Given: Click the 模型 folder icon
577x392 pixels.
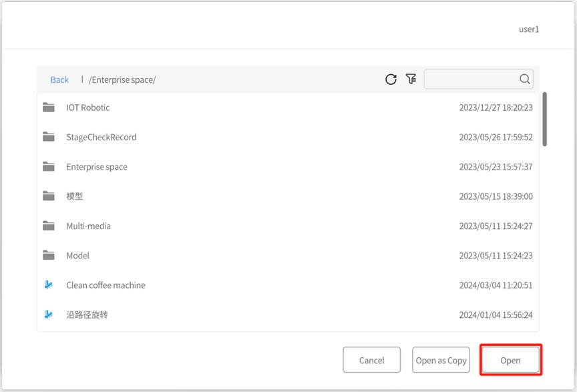Looking at the screenshot, I should (x=49, y=196).
